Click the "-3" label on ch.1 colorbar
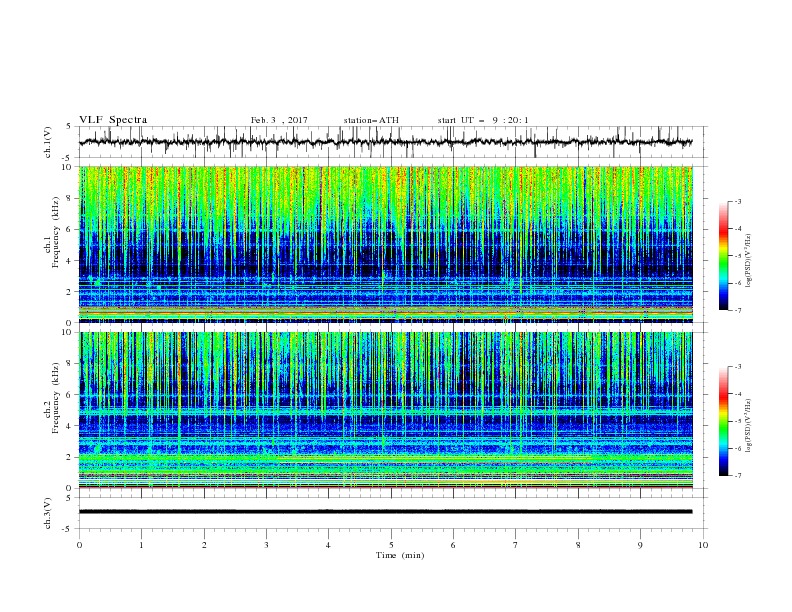The height and width of the screenshot is (612, 792). pos(737,201)
